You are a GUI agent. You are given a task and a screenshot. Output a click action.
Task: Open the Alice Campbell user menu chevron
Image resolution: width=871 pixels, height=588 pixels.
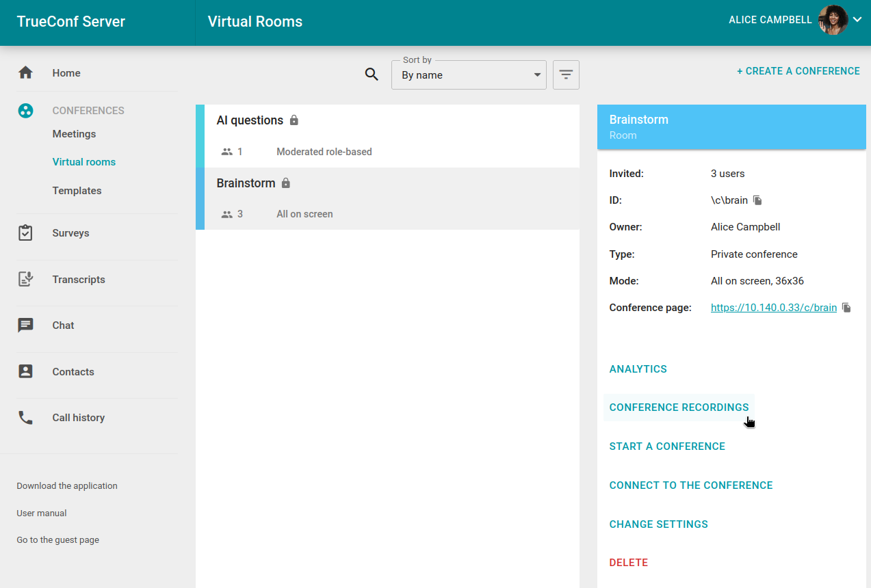(x=857, y=20)
